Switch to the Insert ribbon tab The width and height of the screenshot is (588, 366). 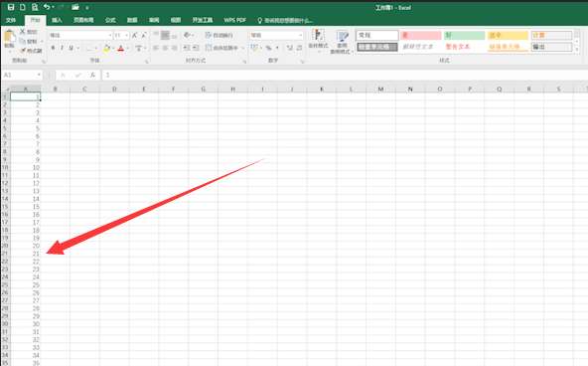point(57,20)
